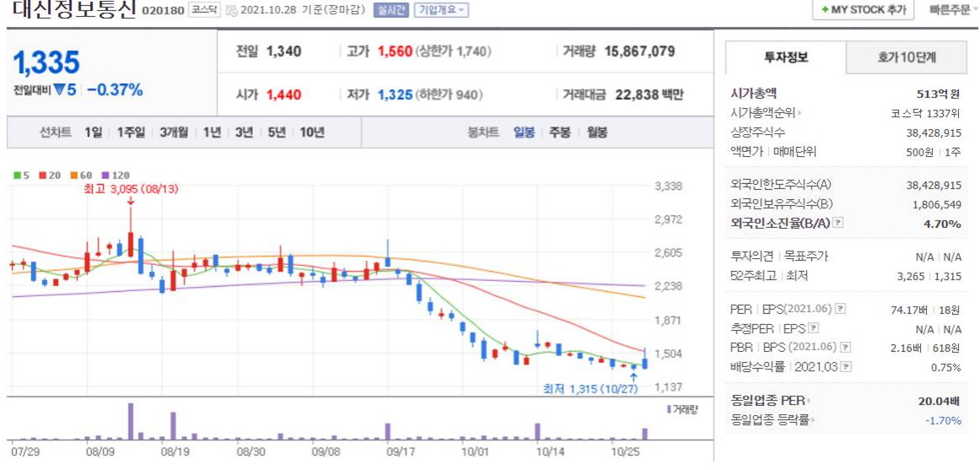Click the 시가총액 value 513억 원
980x470 pixels.
click(x=938, y=95)
